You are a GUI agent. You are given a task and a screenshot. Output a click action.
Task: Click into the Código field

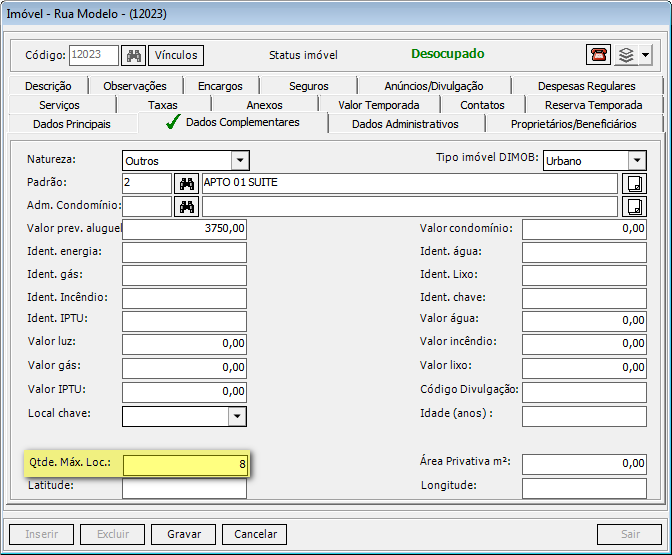(94, 55)
